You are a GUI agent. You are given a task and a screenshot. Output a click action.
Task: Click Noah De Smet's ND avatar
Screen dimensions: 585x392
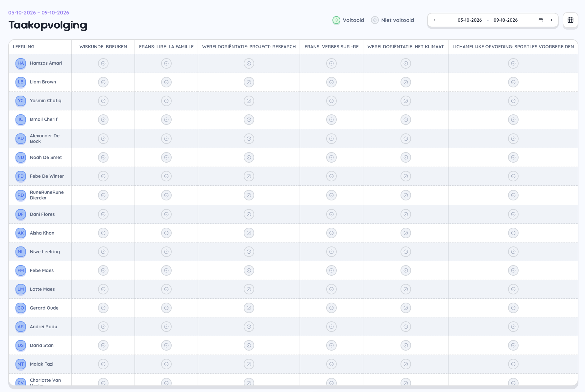click(21, 157)
